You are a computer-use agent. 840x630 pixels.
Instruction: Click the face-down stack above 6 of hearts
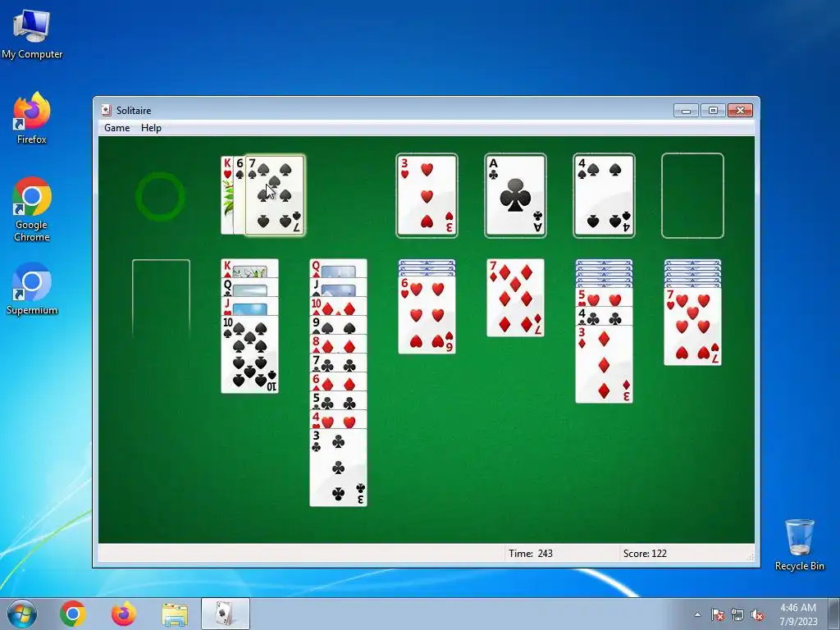pos(427,267)
